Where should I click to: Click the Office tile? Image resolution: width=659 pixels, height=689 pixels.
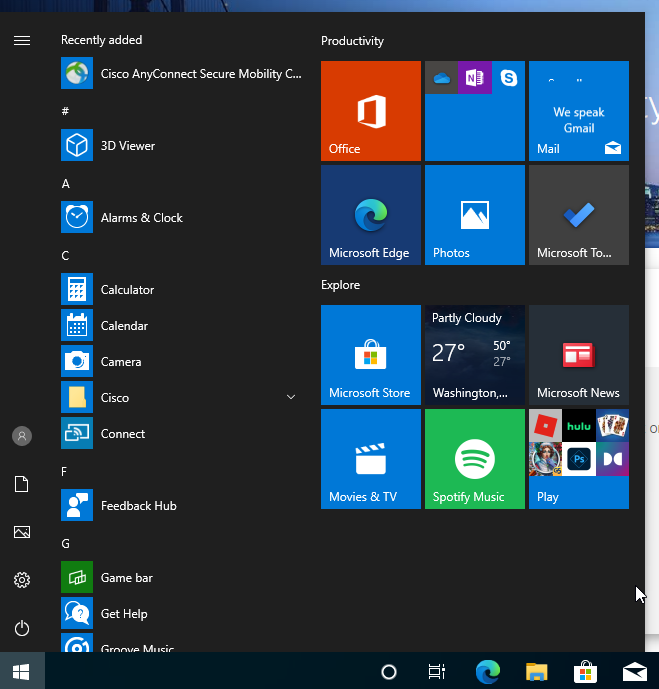click(371, 111)
